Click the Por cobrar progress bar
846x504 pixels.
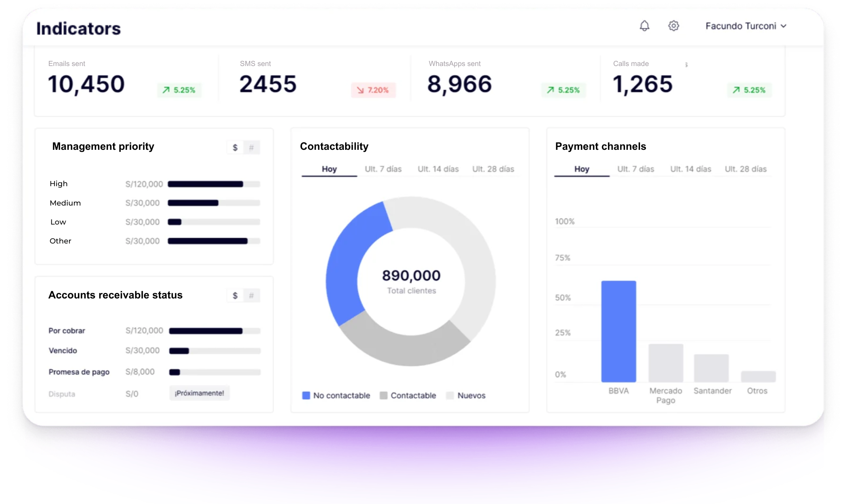pos(215,331)
